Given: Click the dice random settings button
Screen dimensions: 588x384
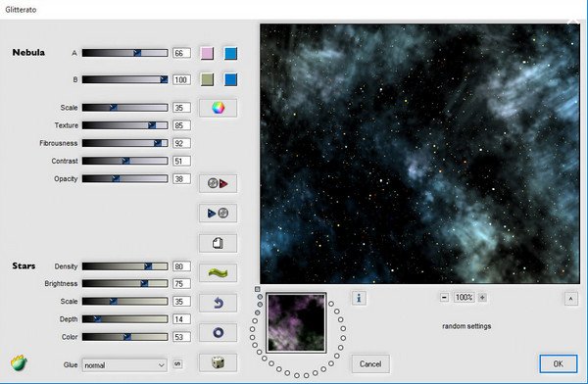Looking at the screenshot, I should pos(218,362).
